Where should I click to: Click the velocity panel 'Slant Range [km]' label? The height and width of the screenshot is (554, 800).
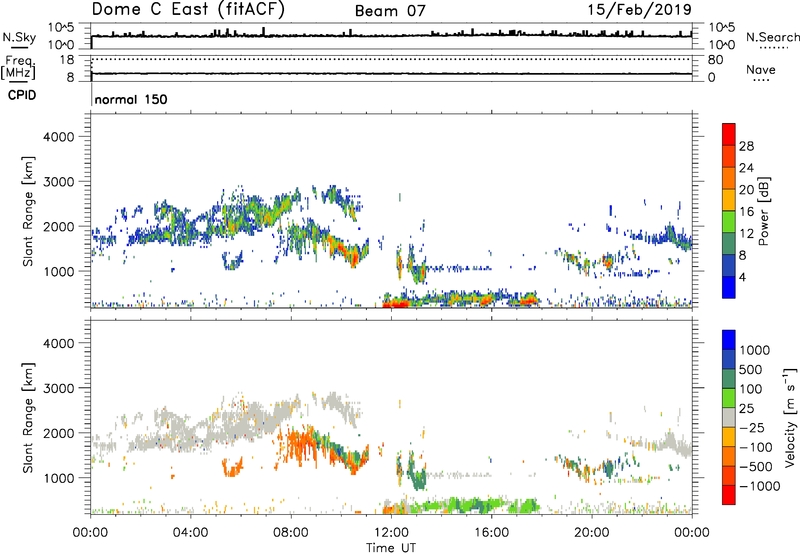click(x=28, y=418)
